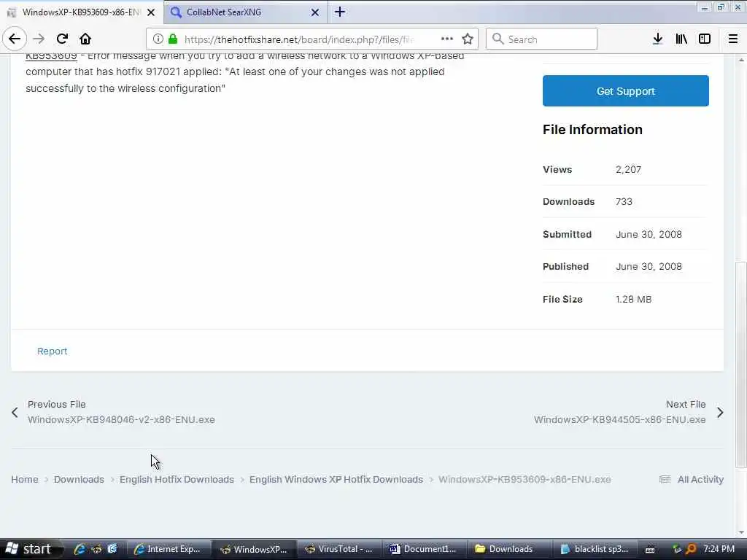The image size is (747, 560).
Task: Open English Hotfix Downloads breadcrumb
Action: point(177,480)
